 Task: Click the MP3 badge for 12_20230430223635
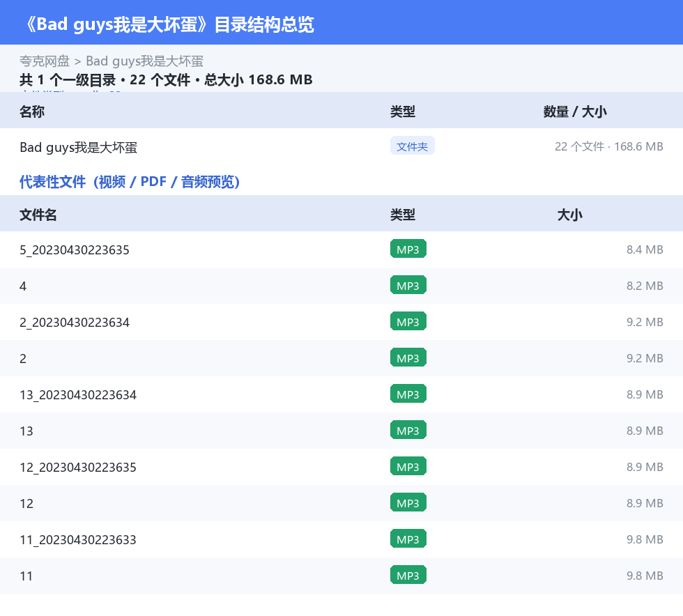[408, 466]
